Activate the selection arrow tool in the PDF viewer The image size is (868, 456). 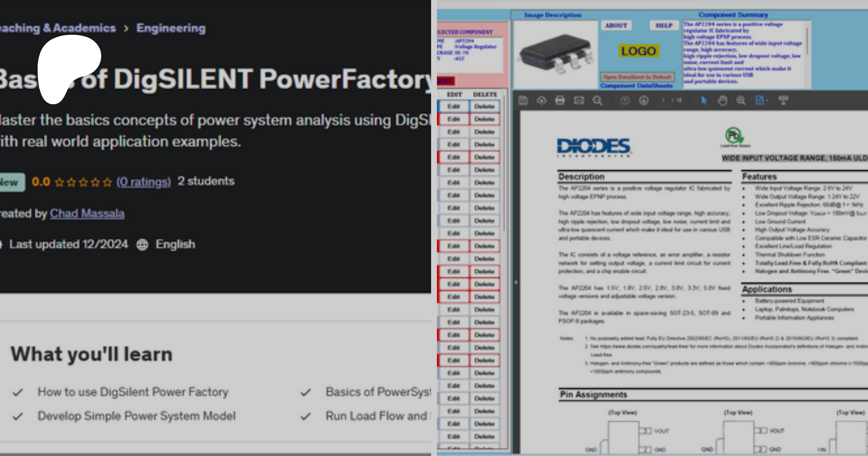click(x=704, y=100)
